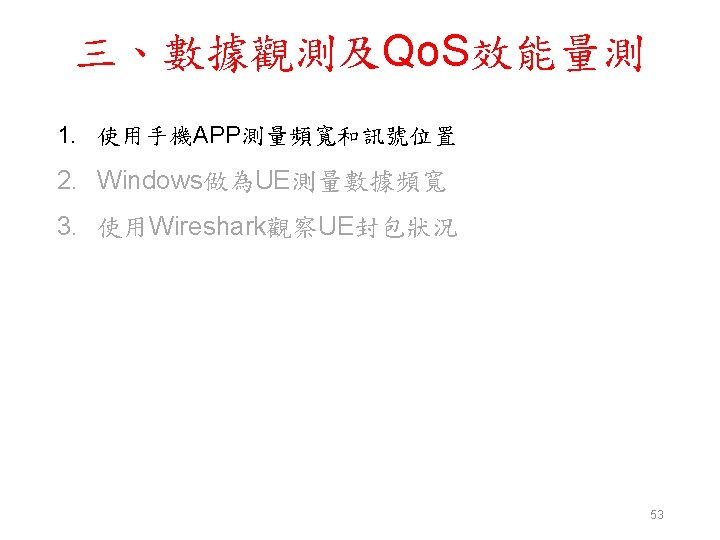
Task: Click list item 使用手機APP測量頻寬和訊號位置
Action: click(276, 136)
